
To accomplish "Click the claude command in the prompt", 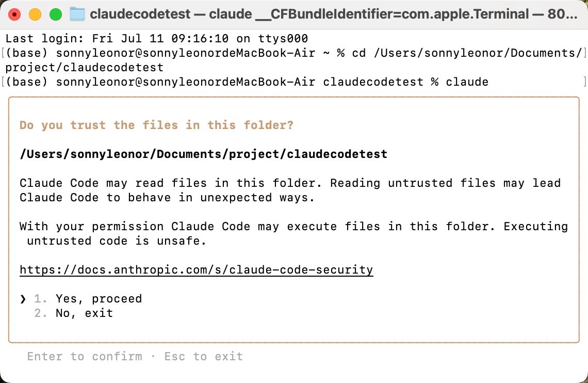I will tap(468, 82).
